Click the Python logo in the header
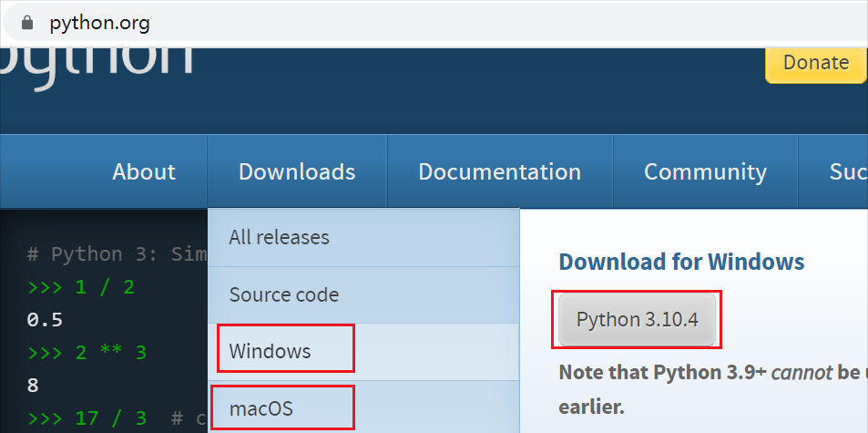This screenshot has width=868, height=433. [x=97, y=64]
